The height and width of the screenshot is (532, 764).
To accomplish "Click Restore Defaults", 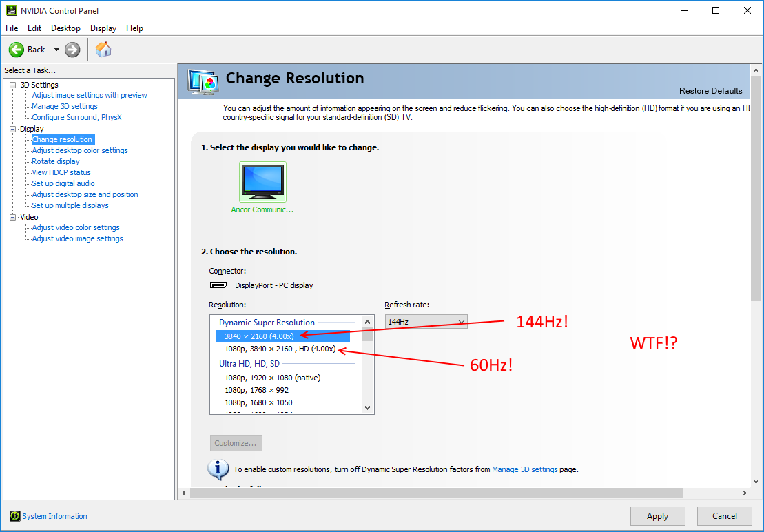I will click(710, 91).
